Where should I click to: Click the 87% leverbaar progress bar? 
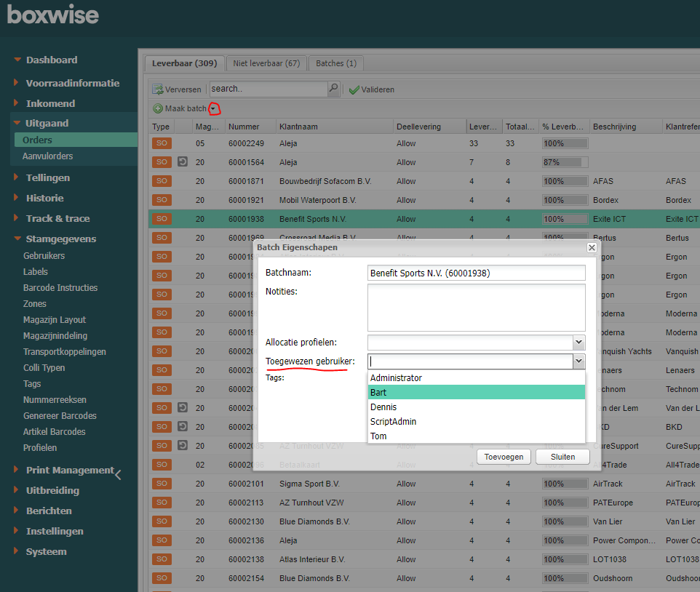[565, 162]
